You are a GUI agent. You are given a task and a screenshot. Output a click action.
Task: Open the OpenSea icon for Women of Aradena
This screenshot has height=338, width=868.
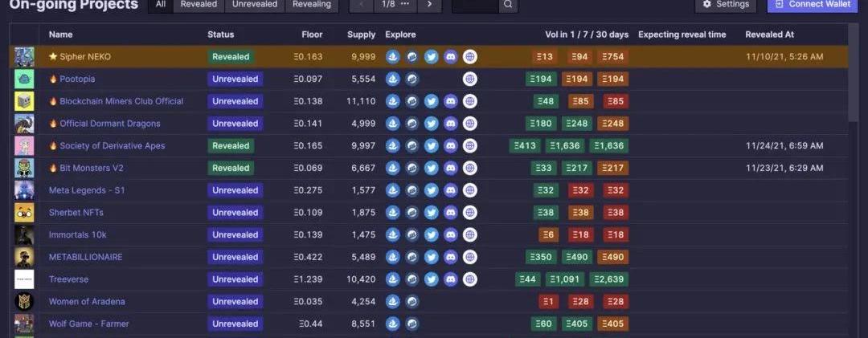pyautogui.click(x=392, y=302)
